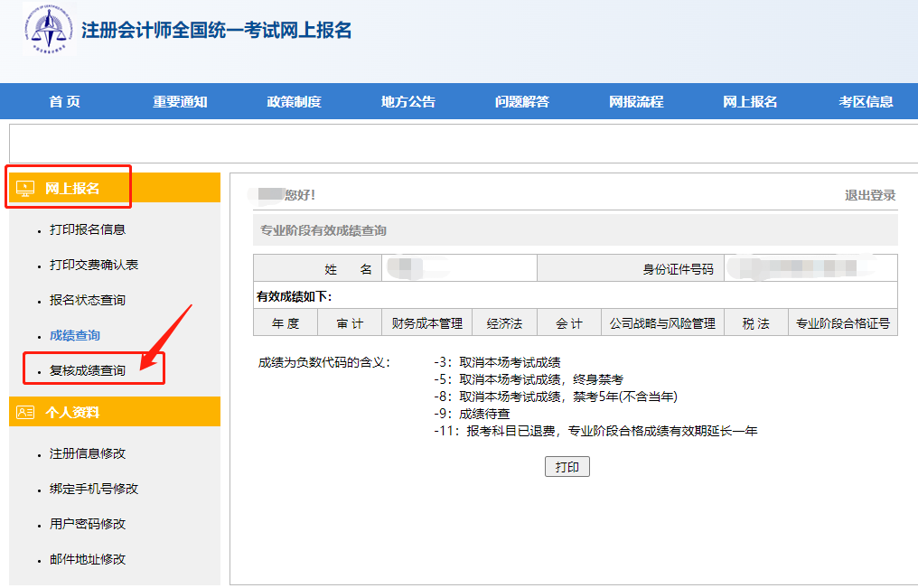Viewport: 918px width, 588px height.
Task: Open 考区信息 navigation item
Action: [866, 101]
